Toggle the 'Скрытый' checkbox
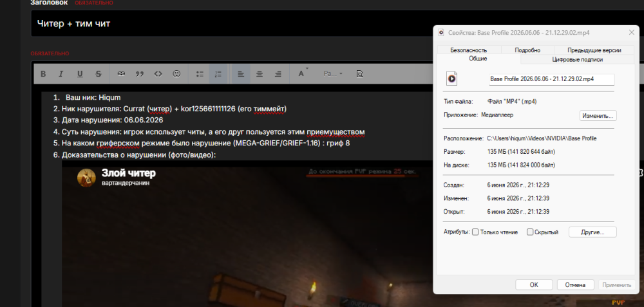The image size is (644, 307). click(530, 232)
